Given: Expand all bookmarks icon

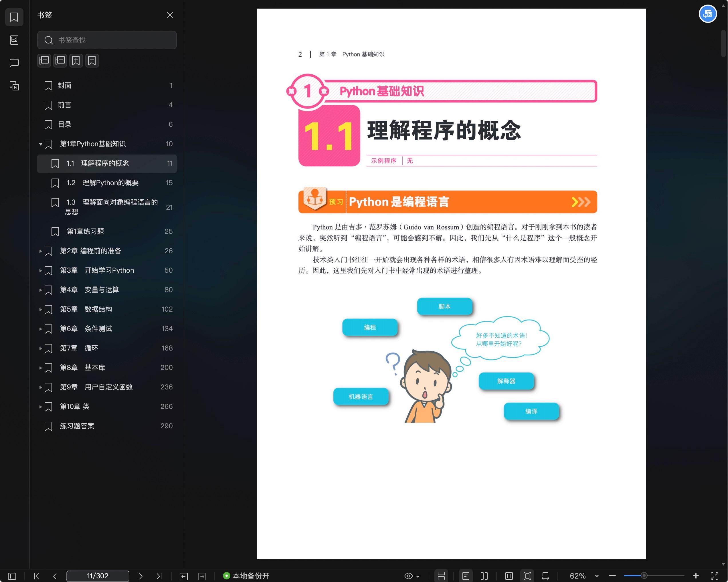Looking at the screenshot, I should coord(44,61).
